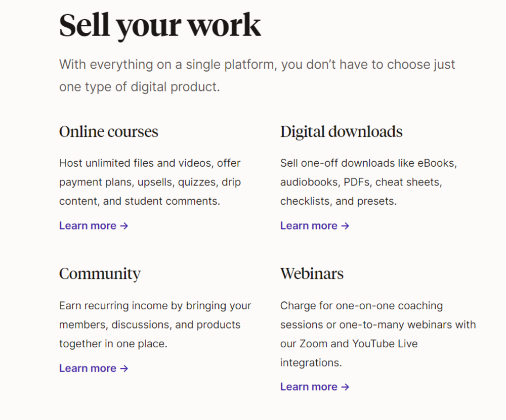Click the 'Earn recurring income' description text
Image resolution: width=506 pixels, height=420 pixels.
[x=155, y=324]
